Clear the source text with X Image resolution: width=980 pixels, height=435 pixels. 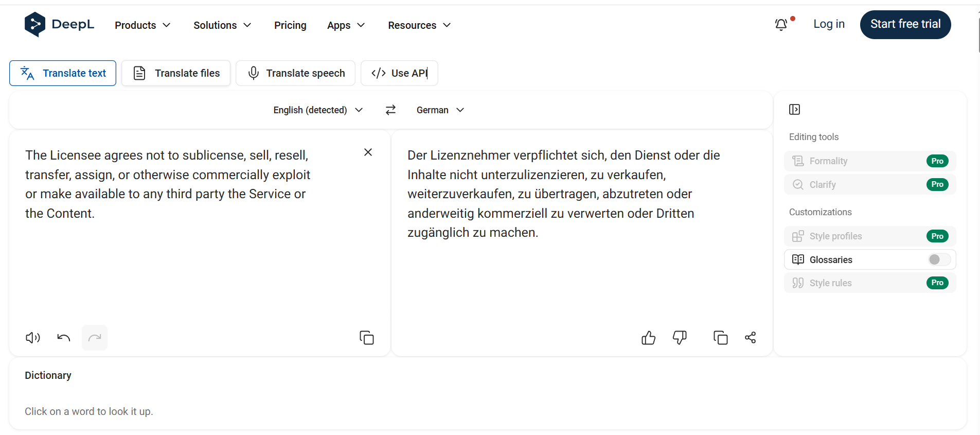coord(368,152)
